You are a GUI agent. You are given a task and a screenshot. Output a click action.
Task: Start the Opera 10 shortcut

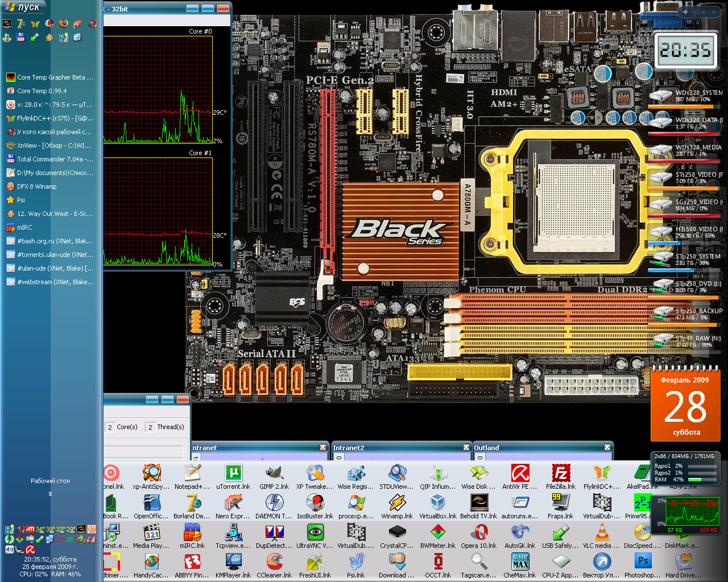pyautogui.click(x=479, y=532)
